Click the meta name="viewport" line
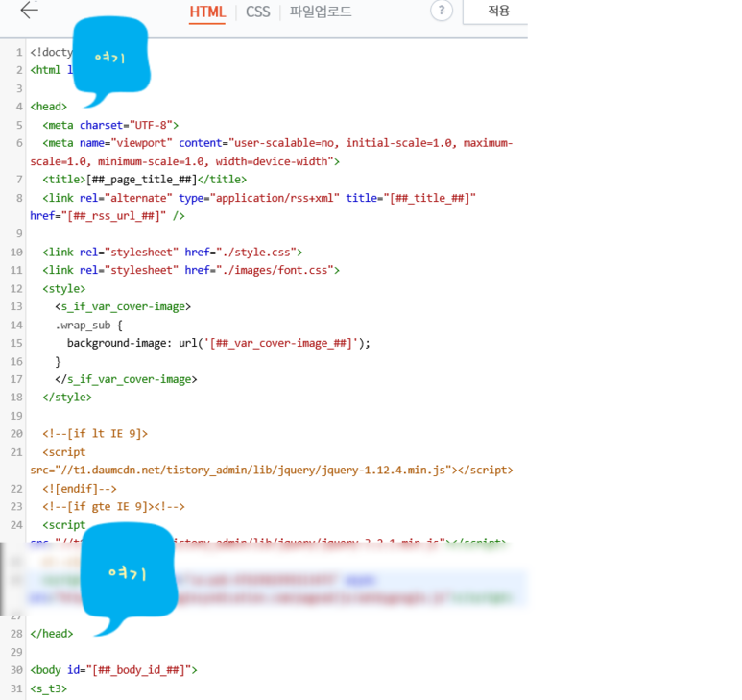The width and height of the screenshot is (742, 700). click(x=277, y=143)
